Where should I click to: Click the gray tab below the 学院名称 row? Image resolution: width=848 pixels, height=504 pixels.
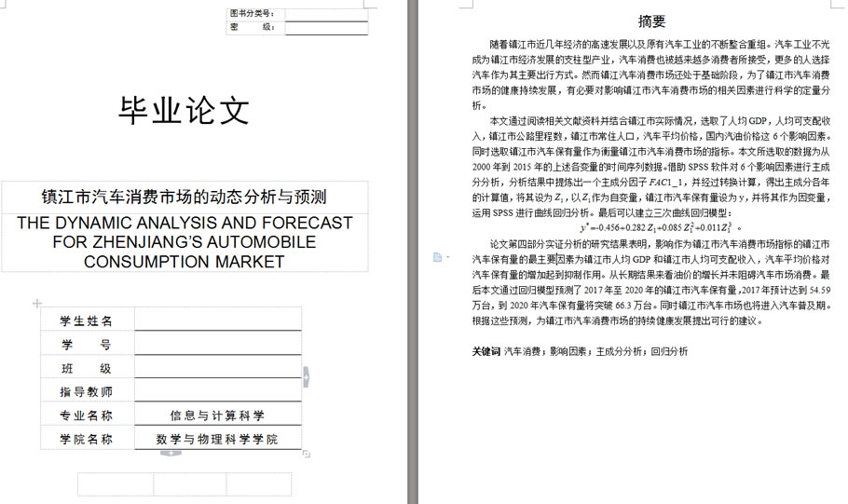coord(171,453)
